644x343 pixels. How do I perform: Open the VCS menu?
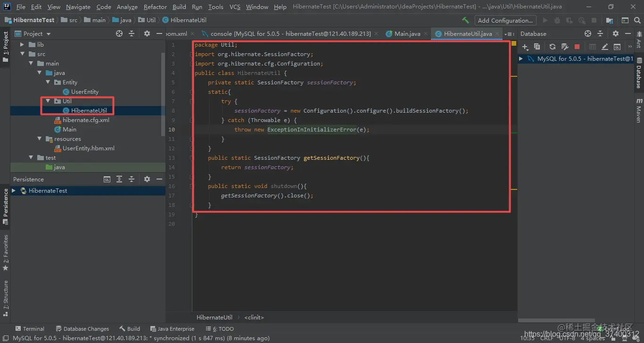click(235, 7)
